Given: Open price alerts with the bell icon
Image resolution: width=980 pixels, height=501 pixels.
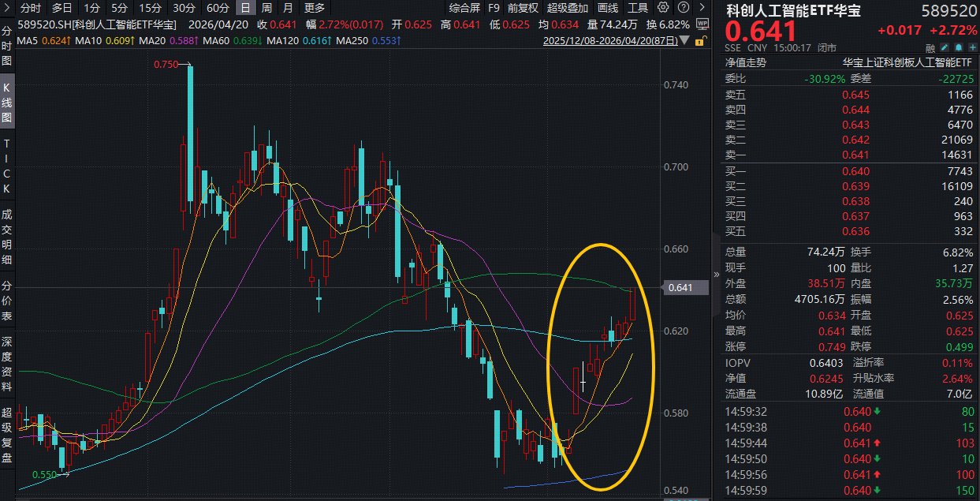Looking at the screenshot, I should click(958, 47).
